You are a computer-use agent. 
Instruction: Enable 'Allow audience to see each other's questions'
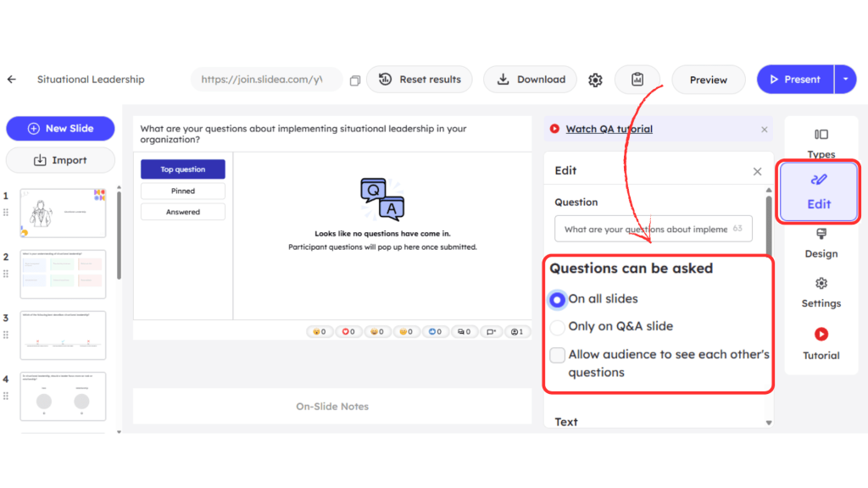coord(558,355)
